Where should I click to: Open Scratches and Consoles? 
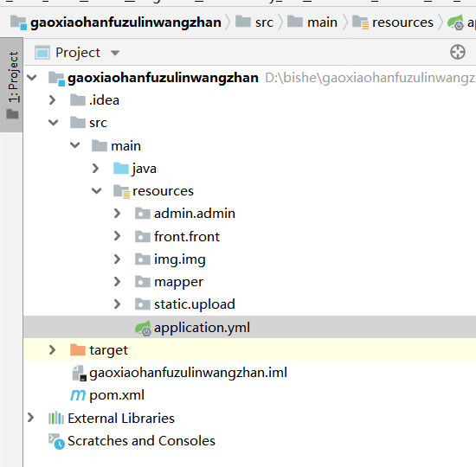(141, 441)
